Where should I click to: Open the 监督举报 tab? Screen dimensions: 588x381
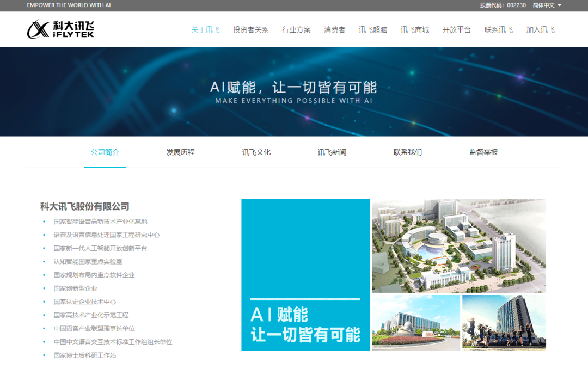tap(483, 152)
